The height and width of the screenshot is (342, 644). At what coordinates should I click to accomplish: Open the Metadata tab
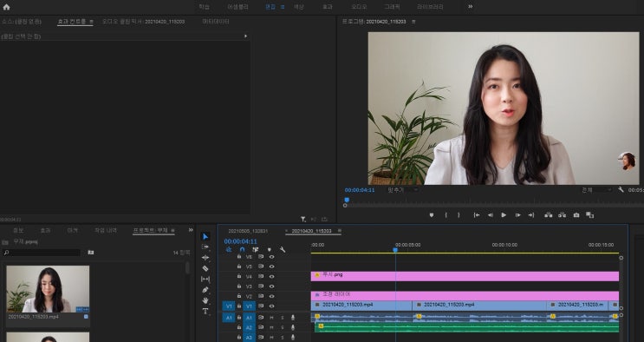216,22
